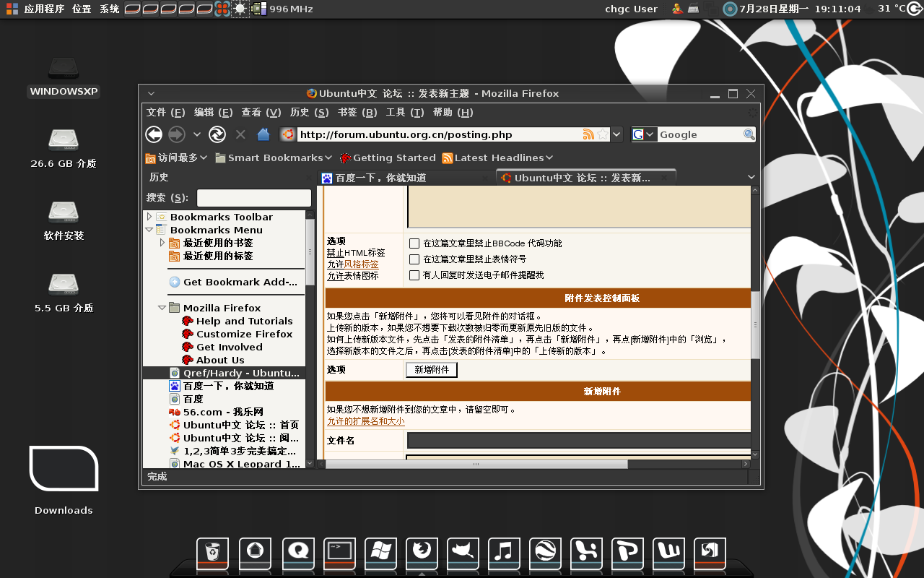Click the 新增附件 button
Image resolution: width=924 pixels, height=578 pixels.
click(x=432, y=370)
